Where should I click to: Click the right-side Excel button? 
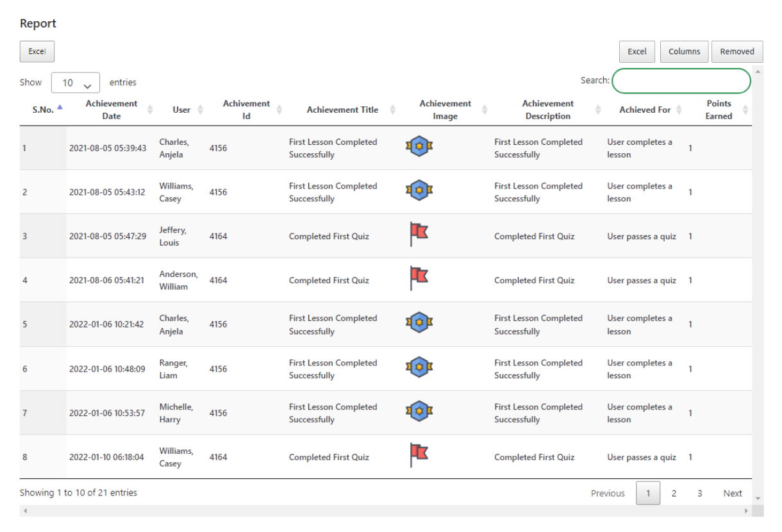[637, 52]
